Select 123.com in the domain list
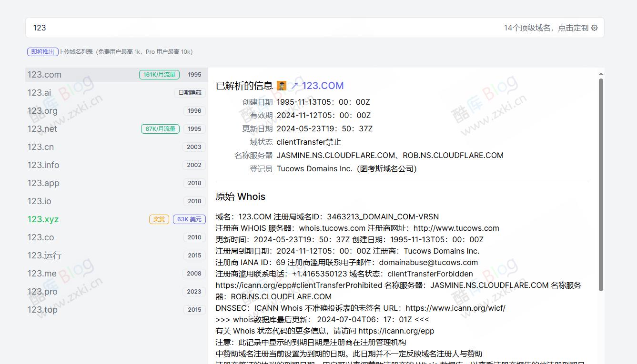Viewport: 637px width, 364px height. tap(117, 75)
